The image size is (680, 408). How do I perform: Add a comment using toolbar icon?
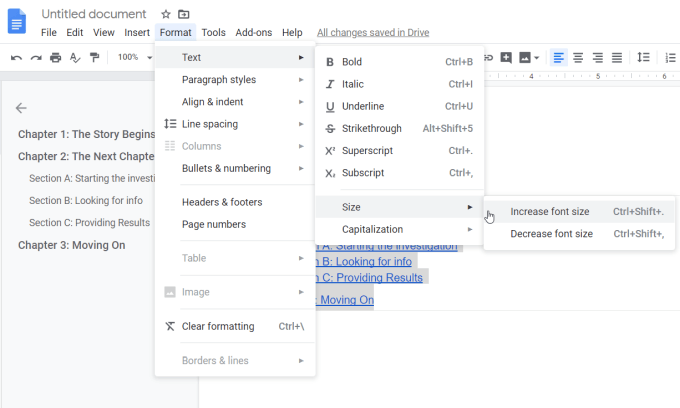point(506,57)
